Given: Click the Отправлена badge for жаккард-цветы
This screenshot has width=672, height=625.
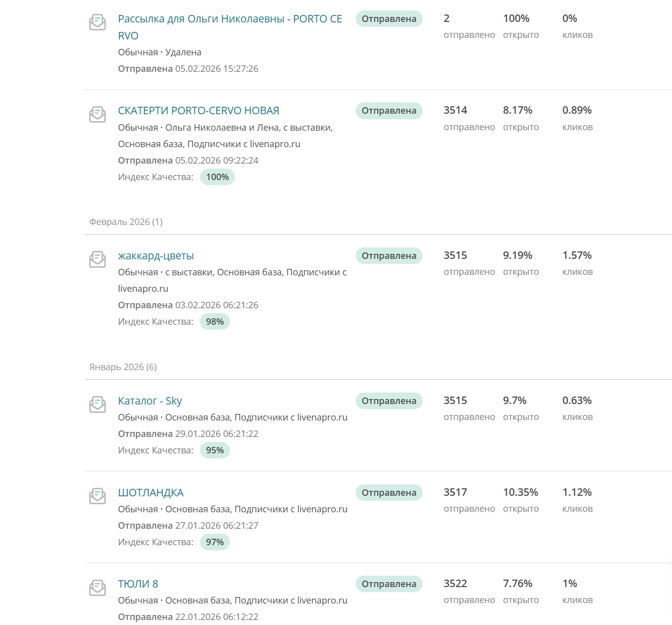Looking at the screenshot, I should 389,255.
